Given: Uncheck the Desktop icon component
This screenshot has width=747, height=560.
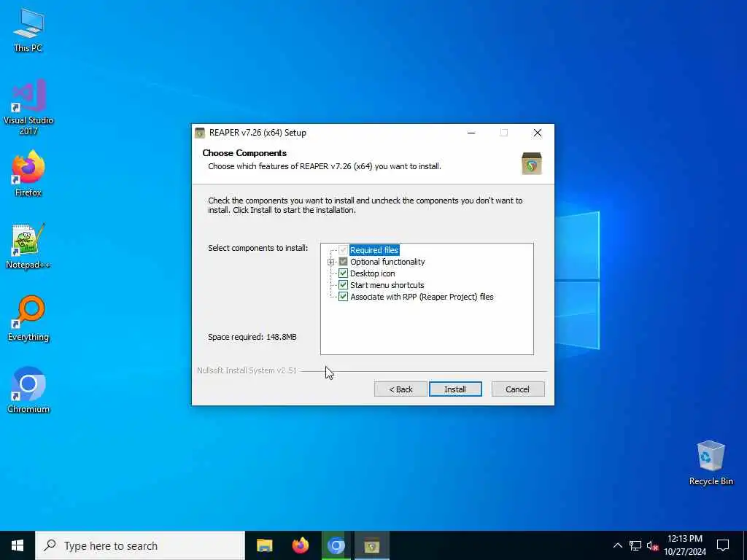Looking at the screenshot, I should (343, 273).
